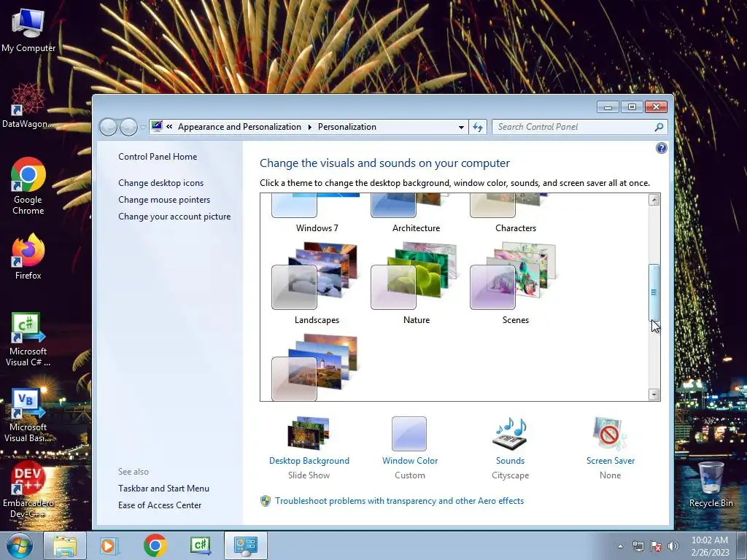This screenshot has height=560, width=747.
Task: Open Windows Media Player from taskbar
Action: (x=109, y=545)
